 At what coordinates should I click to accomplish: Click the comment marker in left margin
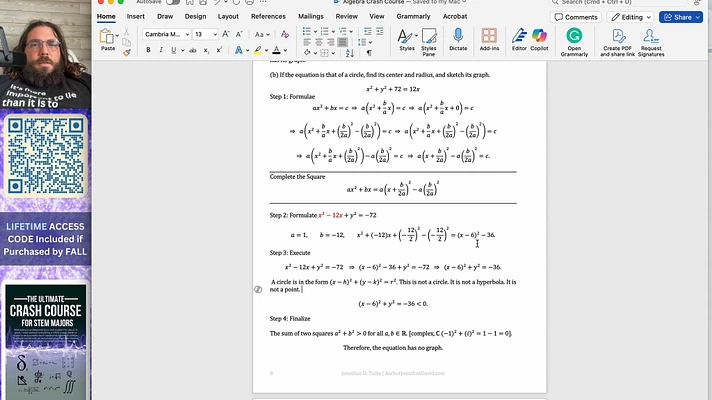click(x=258, y=290)
